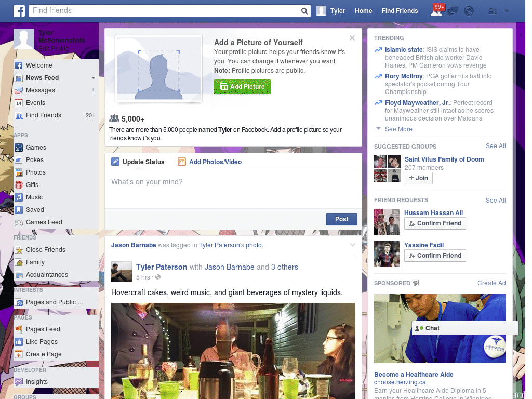Open the notifications globe icon
Image resolution: width=532 pixels, height=399 pixels.
[x=469, y=11]
